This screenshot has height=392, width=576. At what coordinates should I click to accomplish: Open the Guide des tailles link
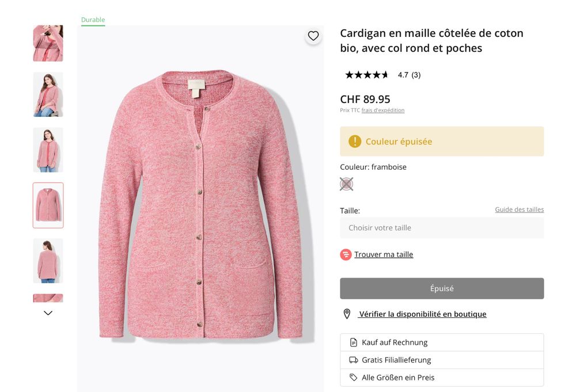(519, 210)
